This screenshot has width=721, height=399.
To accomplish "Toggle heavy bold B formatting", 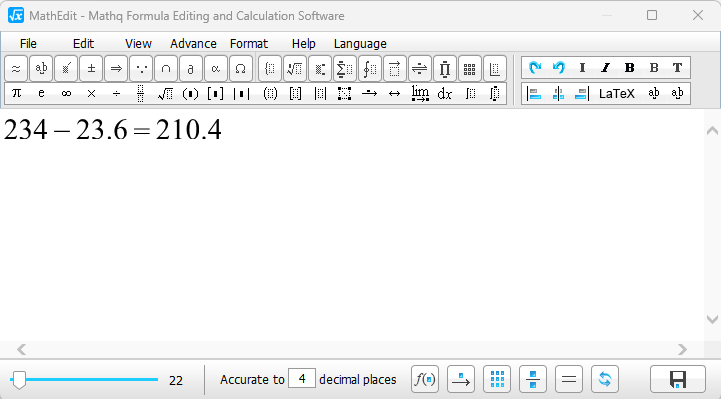I will click(x=629, y=68).
